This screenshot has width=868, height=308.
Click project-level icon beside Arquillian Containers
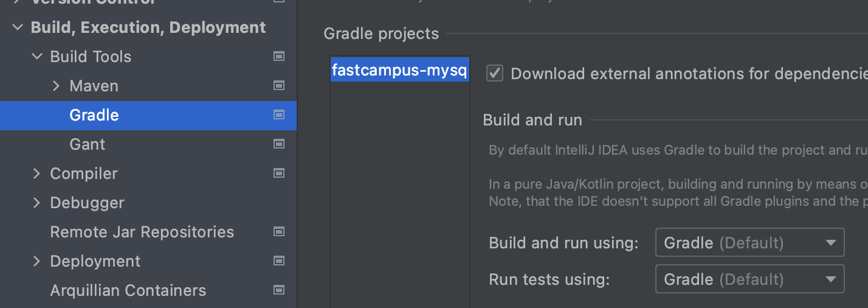pos(279,290)
